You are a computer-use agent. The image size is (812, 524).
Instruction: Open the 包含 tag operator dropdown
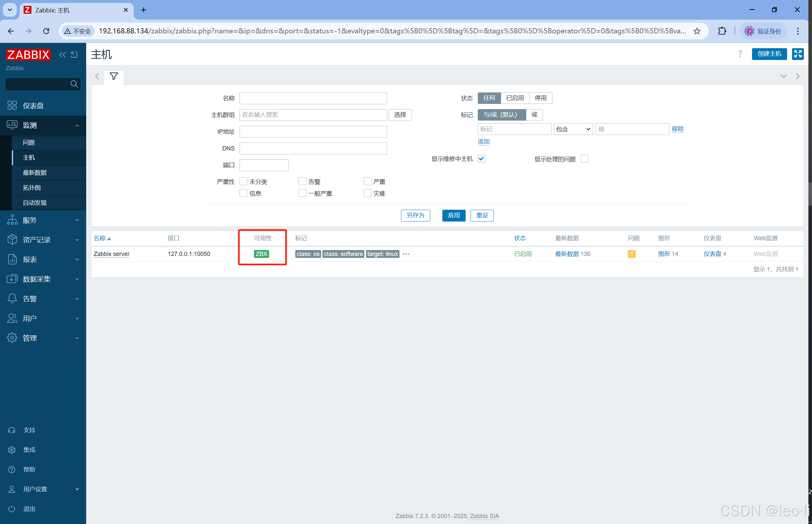tap(573, 129)
